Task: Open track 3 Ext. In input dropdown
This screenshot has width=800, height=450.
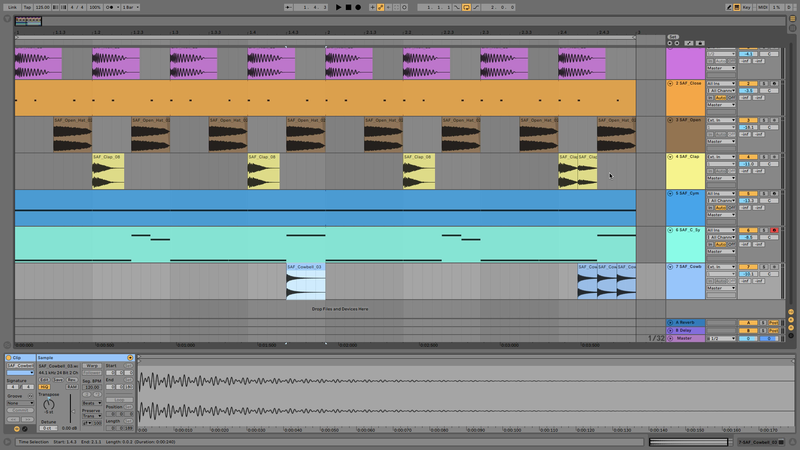Action: [721, 120]
